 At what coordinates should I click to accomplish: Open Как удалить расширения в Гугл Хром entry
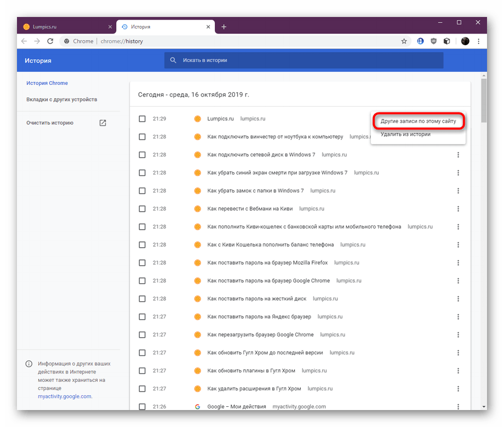pyautogui.click(x=254, y=388)
